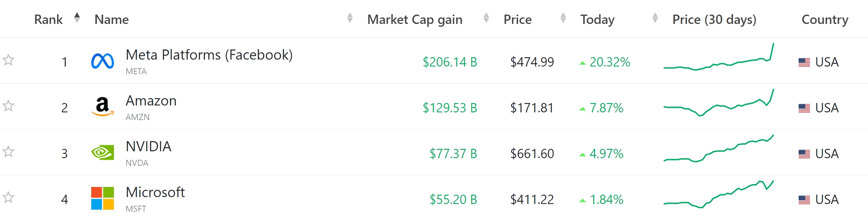Screen dimensions: 868x219
Task: Click USA flag in NVIDIA row
Action: pos(804,154)
